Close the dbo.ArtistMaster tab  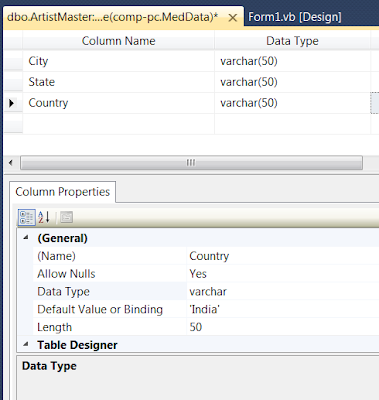(233, 17)
